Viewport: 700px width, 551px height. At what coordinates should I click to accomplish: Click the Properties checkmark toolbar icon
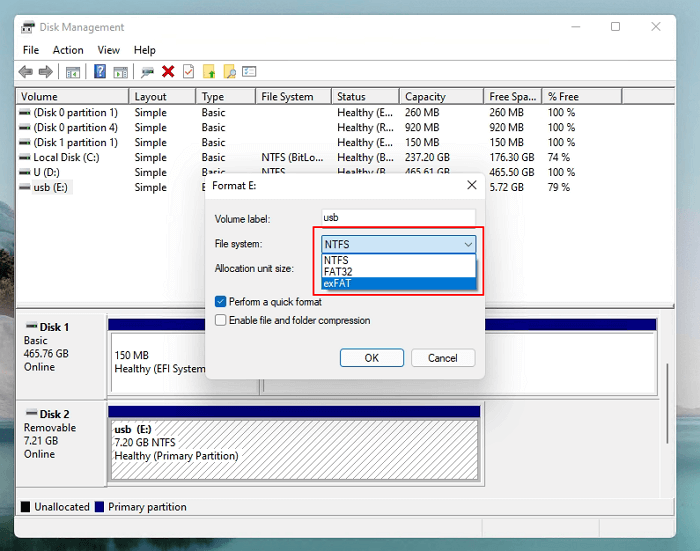click(x=188, y=72)
